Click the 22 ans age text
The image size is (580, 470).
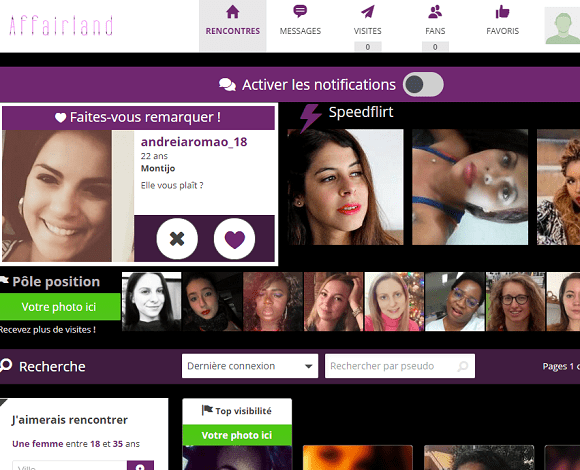[154, 156]
